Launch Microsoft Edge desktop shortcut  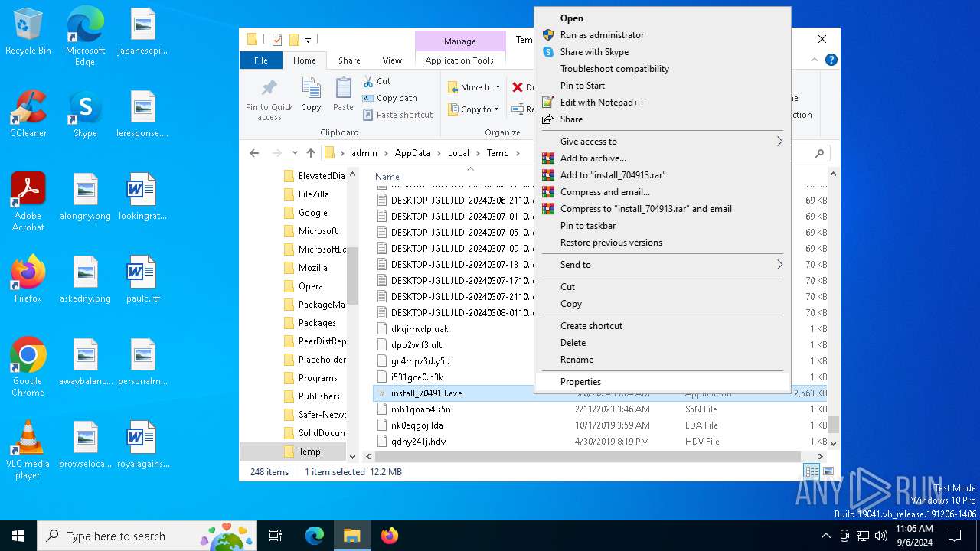pyautogui.click(x=85, y=36)
